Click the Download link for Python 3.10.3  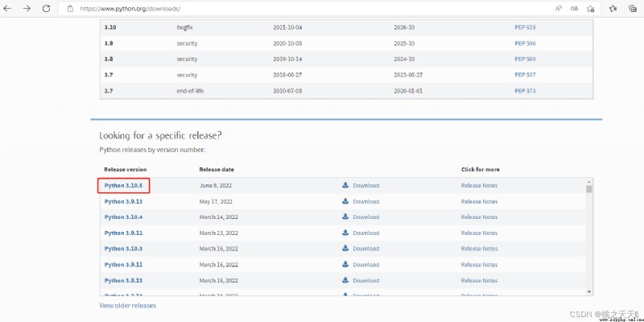366,249
